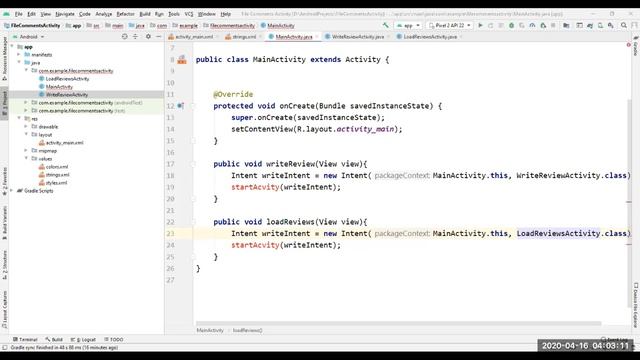Image resolution: width=640 pixels, height=360 pixels.
Task: Select strings.xml in the values folder
Action: click(x=57, y=175)
